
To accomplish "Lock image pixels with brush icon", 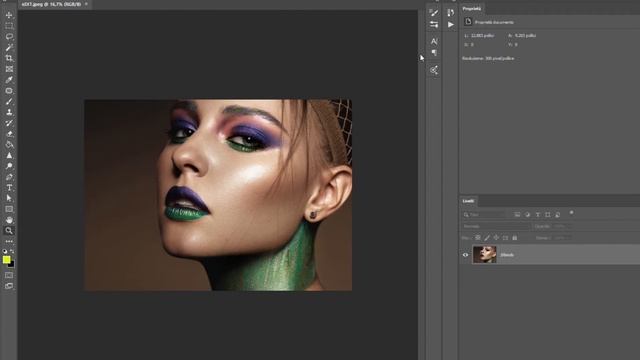I will coord(487,238).
